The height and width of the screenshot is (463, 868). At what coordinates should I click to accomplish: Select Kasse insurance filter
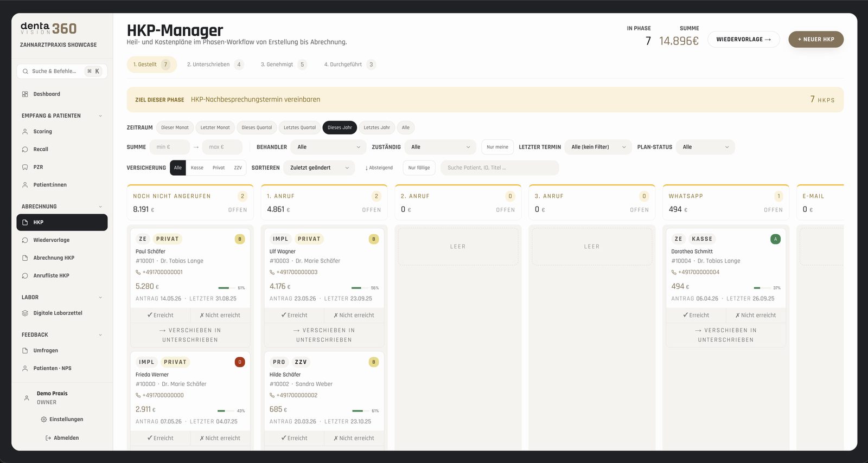click(197, 168)
